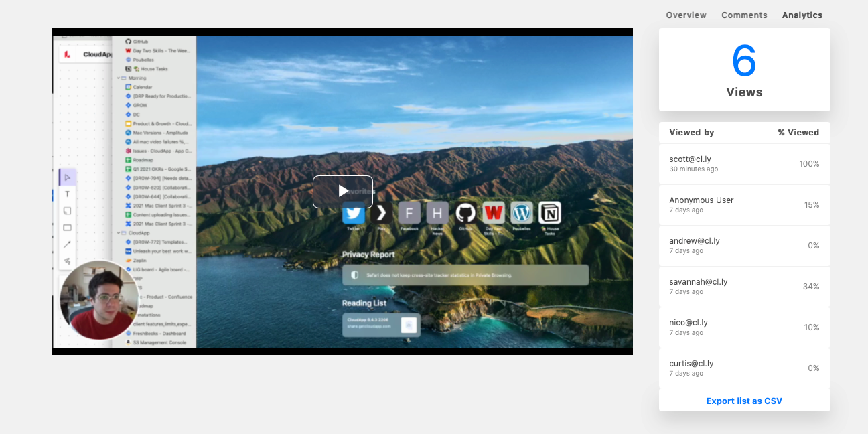Screen dimensions: 868x434
Task: Click the % Viewed column header
Action: [x=798, y=132]
